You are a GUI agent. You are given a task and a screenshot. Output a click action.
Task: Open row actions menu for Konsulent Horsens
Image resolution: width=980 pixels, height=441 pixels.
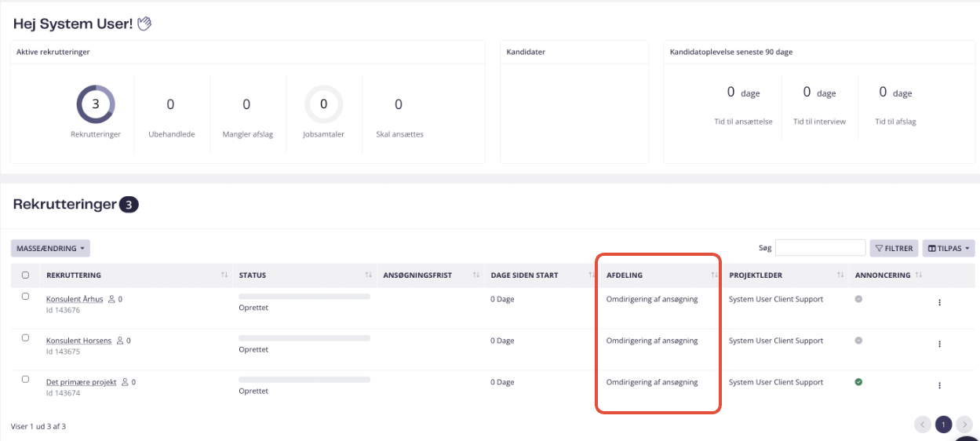click(939, 344)
